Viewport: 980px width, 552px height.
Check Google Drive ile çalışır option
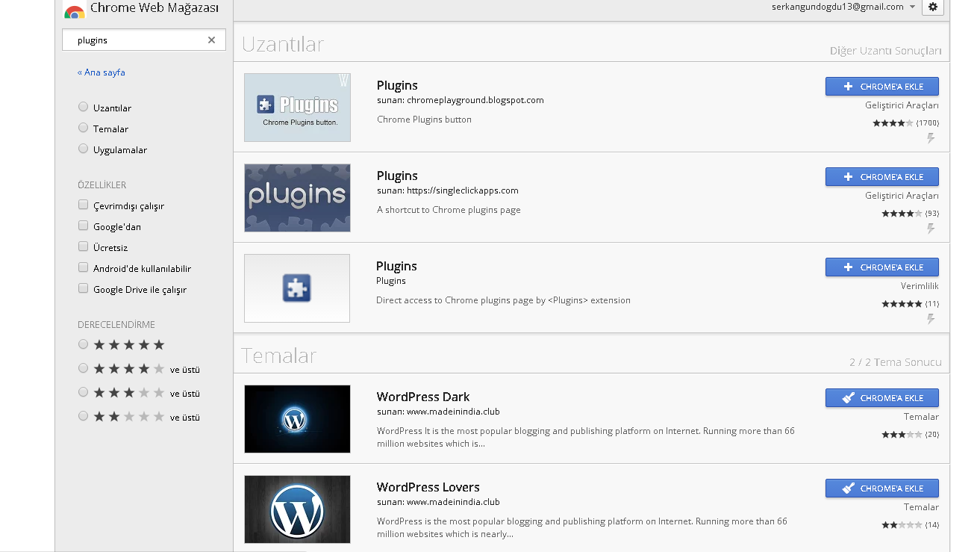pos(83,289)
